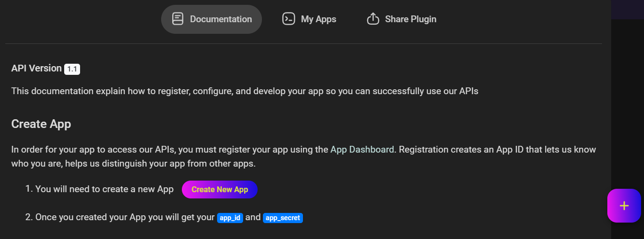Open the App Dashboard link

(x=362, y=150)
